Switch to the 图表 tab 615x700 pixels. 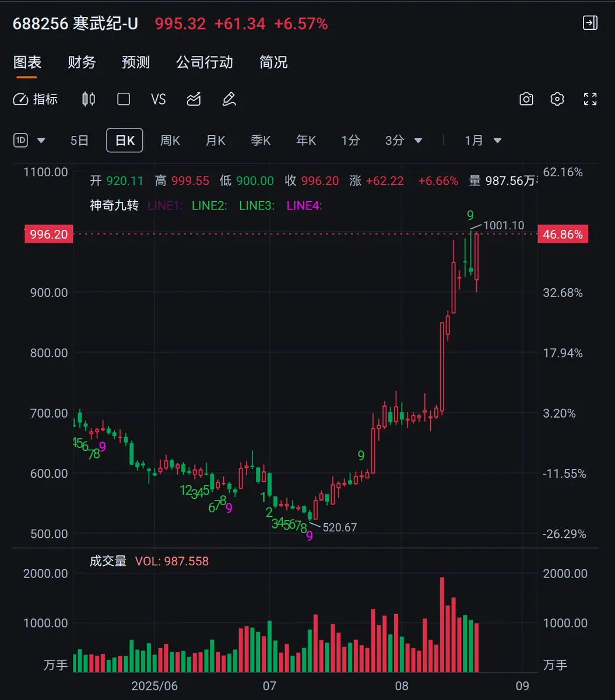27,62
